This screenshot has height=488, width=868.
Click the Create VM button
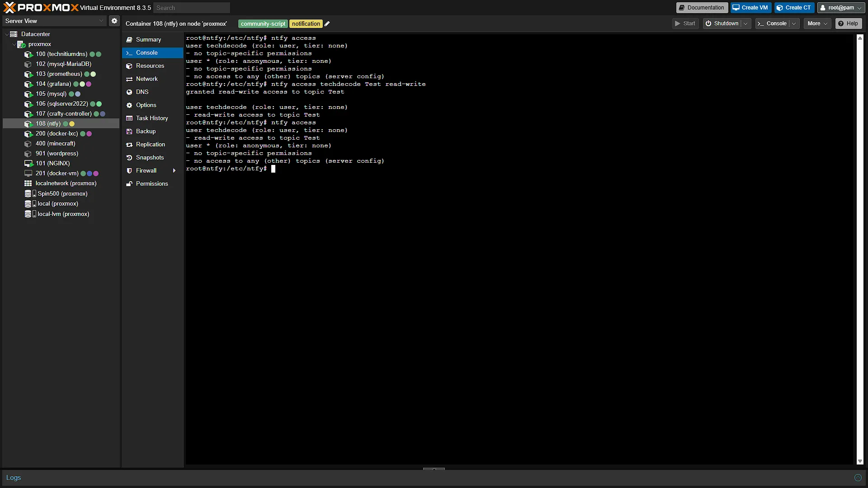[x=750, y=8]
